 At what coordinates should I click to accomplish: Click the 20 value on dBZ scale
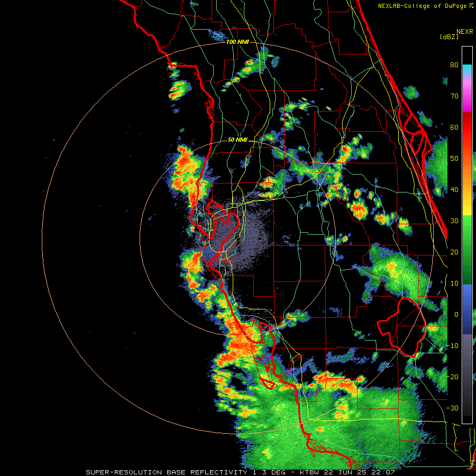point(454,252)
